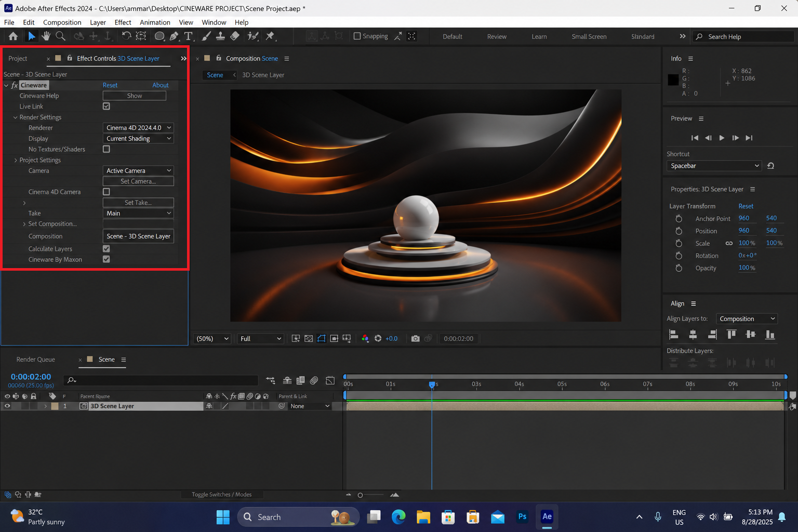Open Photoshop from the taskbar
The height and width of the screenshot is (532, 798).
coord(522,516)
